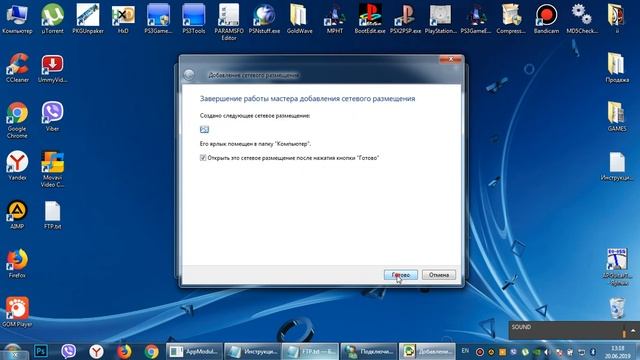Screen dimensions: 640x360
Task: Open the taskbar clock and date
Action: [x=618, y=351]
